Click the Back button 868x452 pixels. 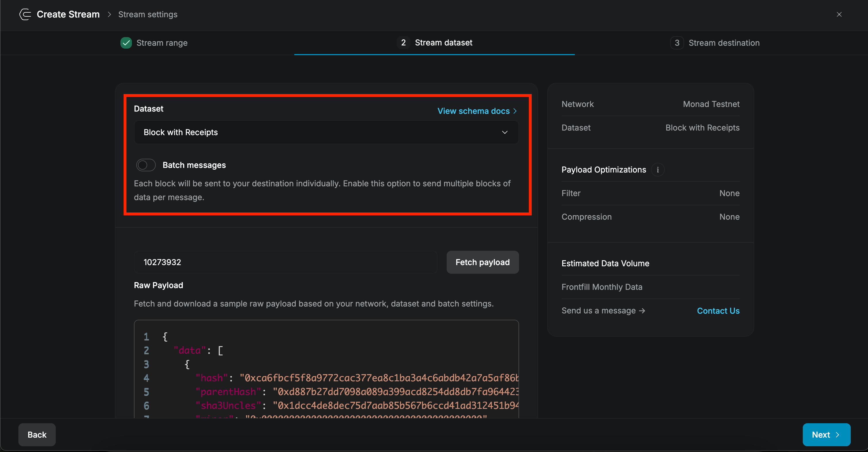[x=37, y=434]
